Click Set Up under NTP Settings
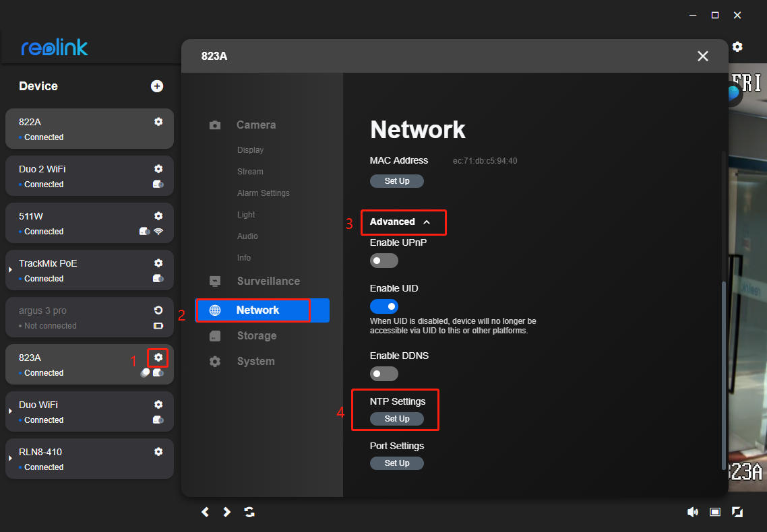 [x=397, y=419]
